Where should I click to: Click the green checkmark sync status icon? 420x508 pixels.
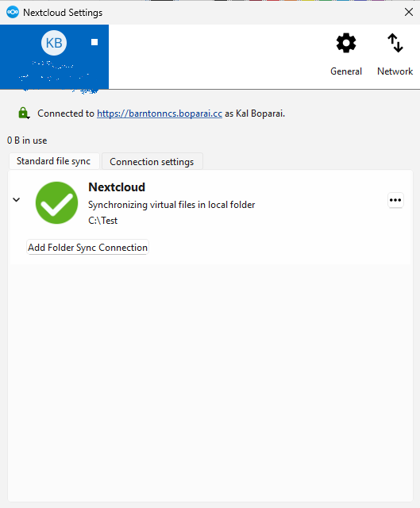56,203
